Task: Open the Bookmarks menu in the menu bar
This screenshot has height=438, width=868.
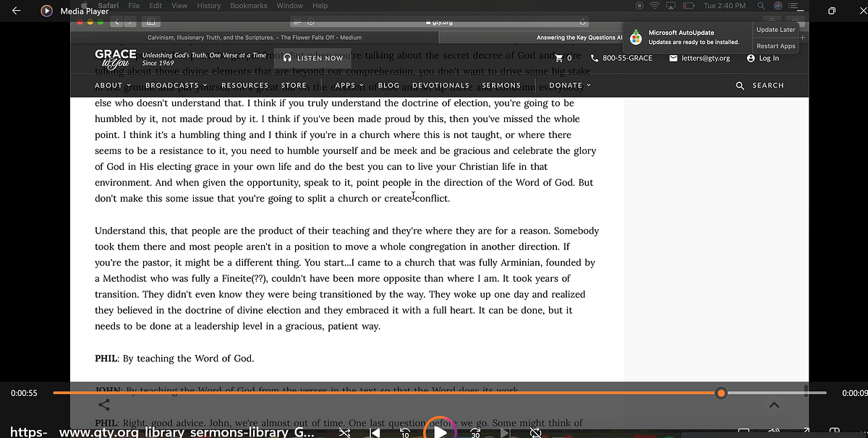Action: pyautogui.click(x=248, y=5)
